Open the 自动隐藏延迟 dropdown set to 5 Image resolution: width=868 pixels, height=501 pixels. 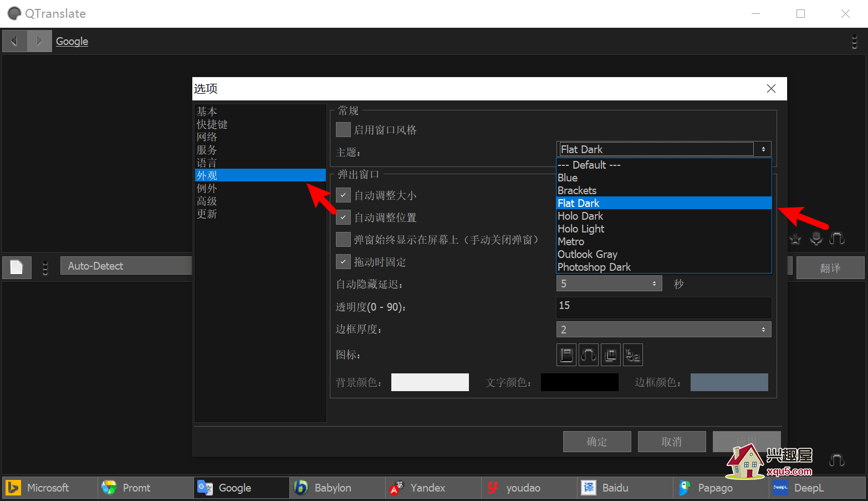point(609,284)
